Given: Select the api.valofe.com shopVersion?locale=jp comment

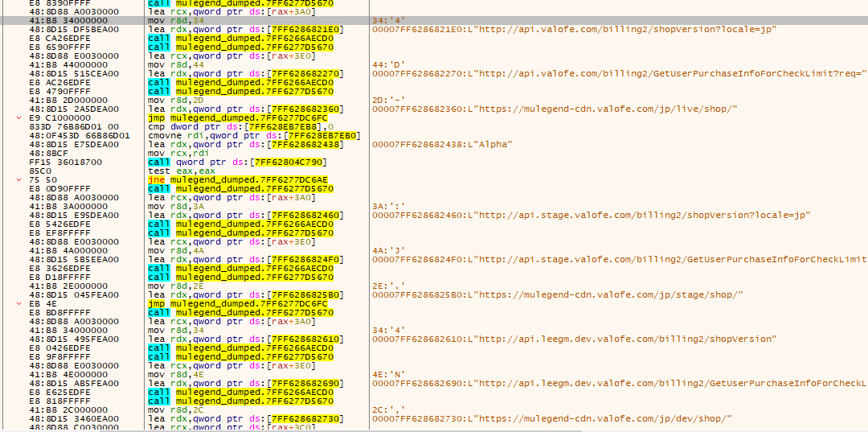Looking at the screenshot, I should (x=575, y=29).
